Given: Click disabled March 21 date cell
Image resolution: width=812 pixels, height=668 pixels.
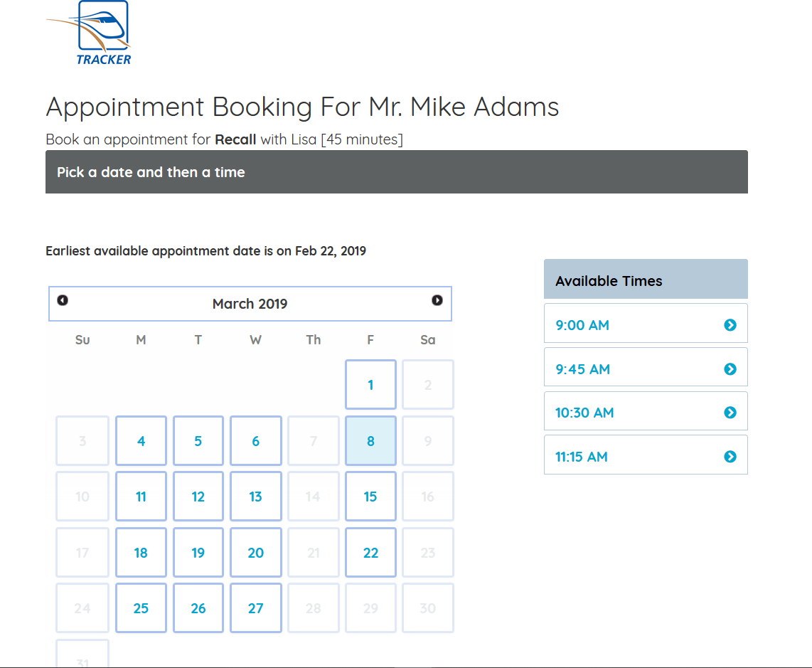Looking at the screenshot, I should (314, 553).
